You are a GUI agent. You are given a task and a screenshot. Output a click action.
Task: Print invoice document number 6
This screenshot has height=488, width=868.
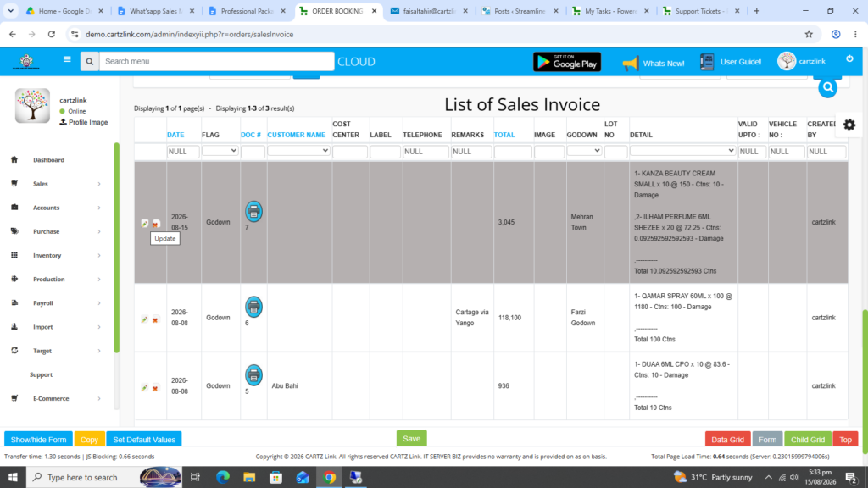point(253,307)
